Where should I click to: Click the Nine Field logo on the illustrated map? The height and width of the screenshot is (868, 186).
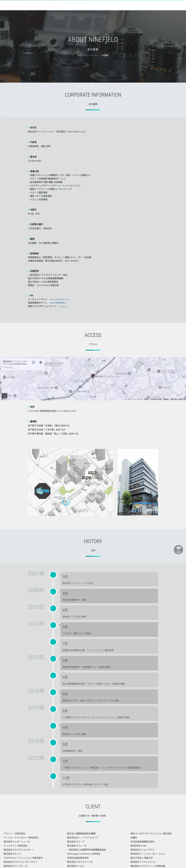point(43,491)
